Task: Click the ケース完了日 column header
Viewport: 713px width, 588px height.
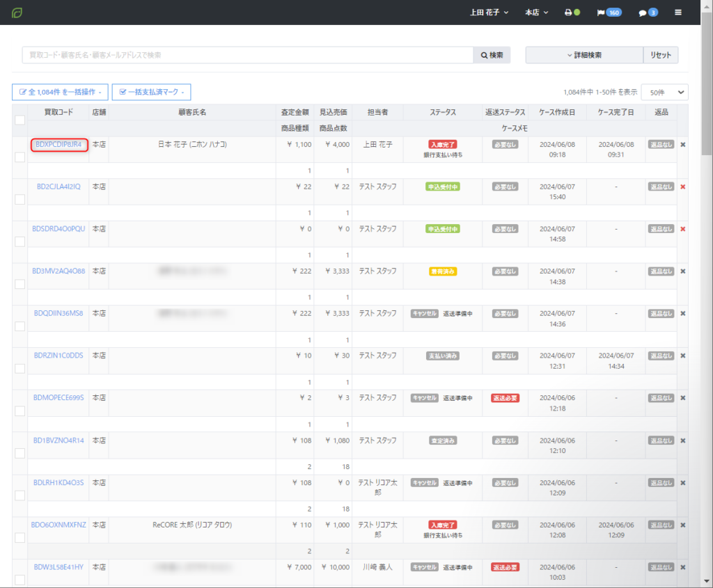Action: (x=616, y=112)
